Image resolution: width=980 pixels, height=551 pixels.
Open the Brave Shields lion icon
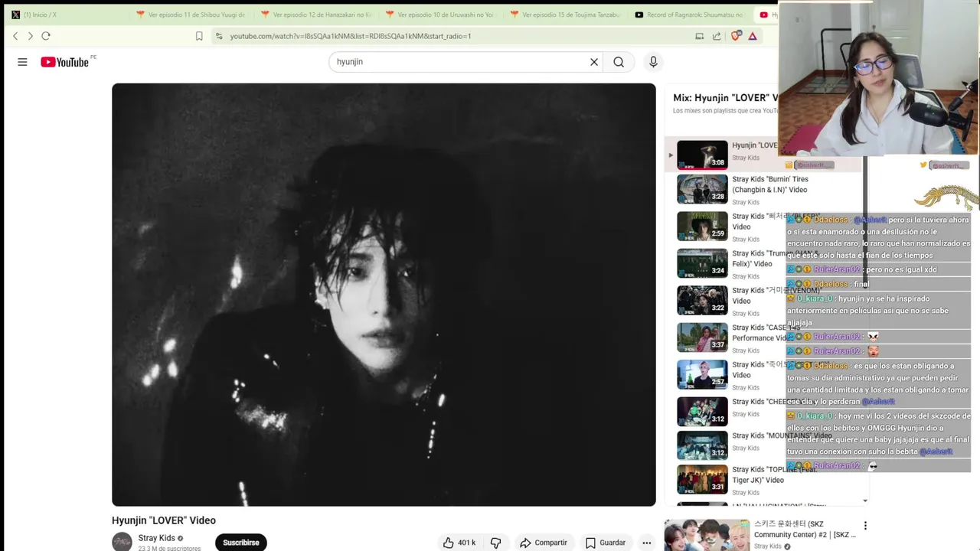tap(736, 36)
